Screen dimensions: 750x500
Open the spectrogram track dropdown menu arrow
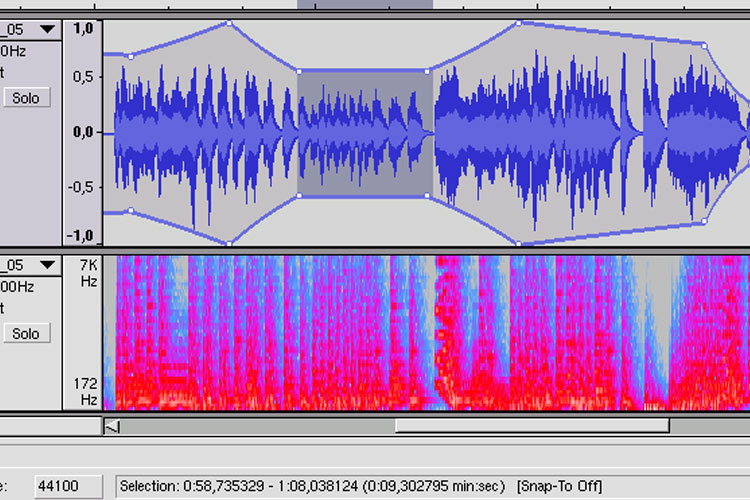coord(47,265)
